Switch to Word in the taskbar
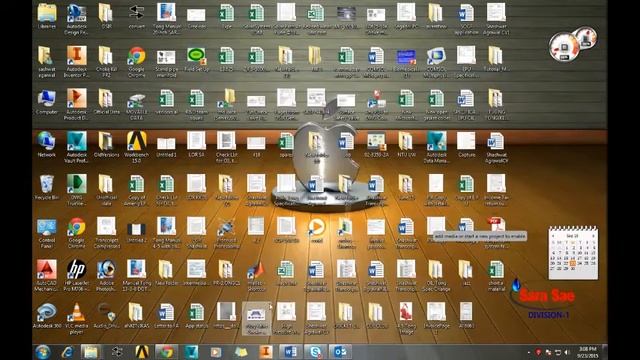The height and width of the screenshot is (360, 640). click(x=290, y=351)
